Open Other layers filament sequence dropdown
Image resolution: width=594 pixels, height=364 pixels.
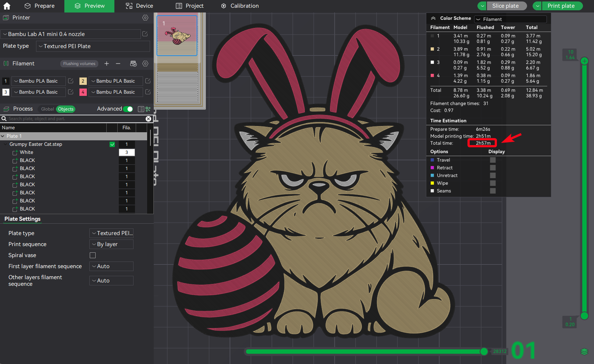click(x=111, y=281)
